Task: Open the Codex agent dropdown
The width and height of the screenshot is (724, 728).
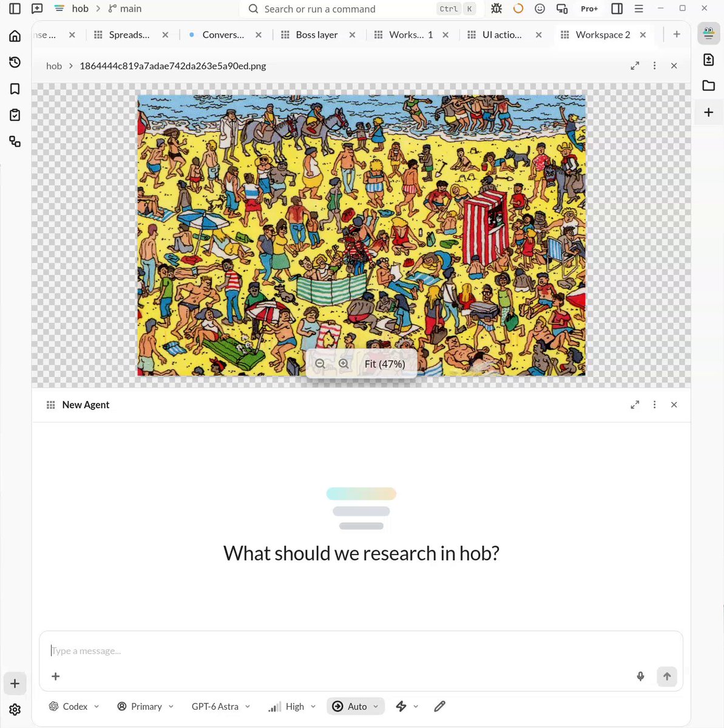Action: (74, 706)
